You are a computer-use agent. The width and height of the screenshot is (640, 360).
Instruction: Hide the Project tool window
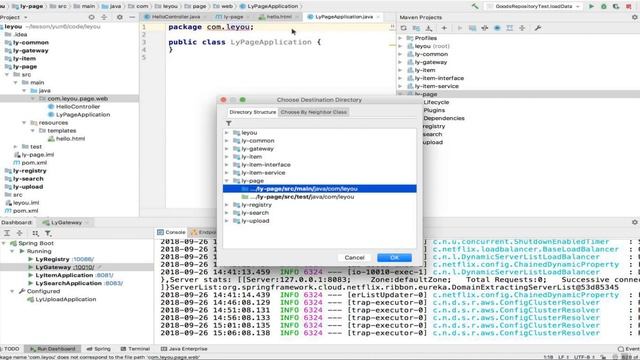pos(132,17)
